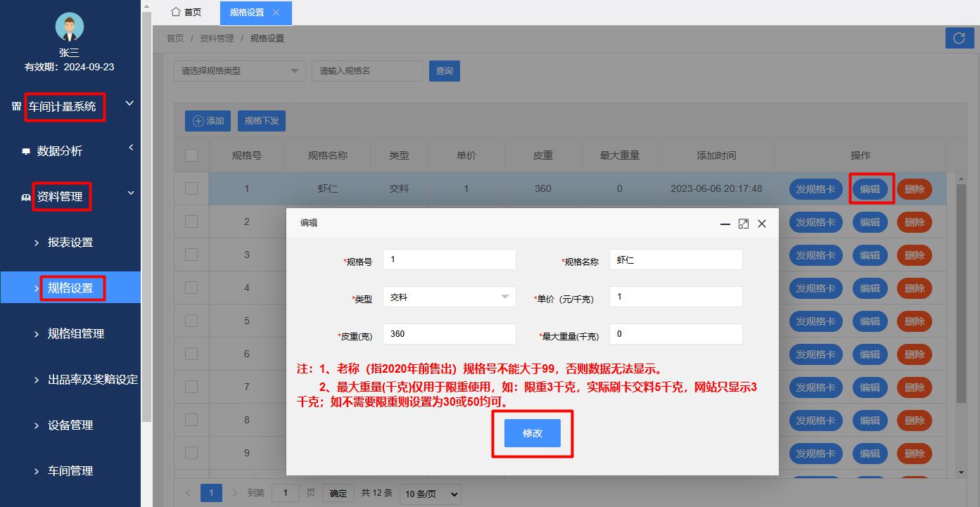Click breadcrumb 资料管理
This screenshot has width=980, height=507.
[x=217, y=39]
